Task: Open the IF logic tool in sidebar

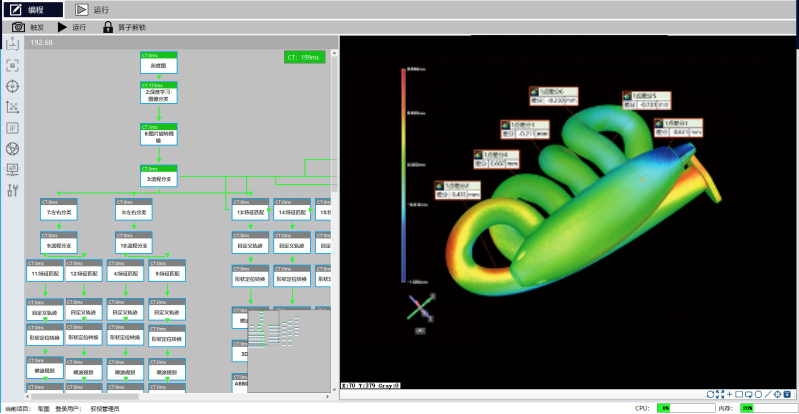Action: coord(13,128)
